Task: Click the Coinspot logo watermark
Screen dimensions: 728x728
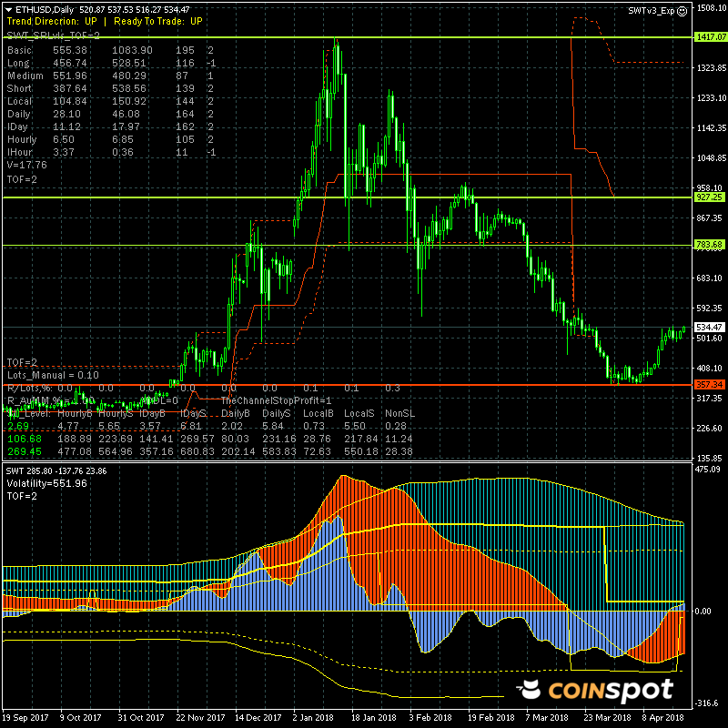Action: 594,691
